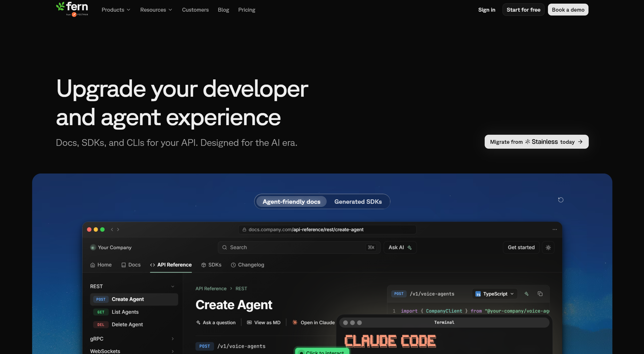Expand the Resources menu
Image resolution: width=644 pixels, height=354 pixels.
coord(156,10)
